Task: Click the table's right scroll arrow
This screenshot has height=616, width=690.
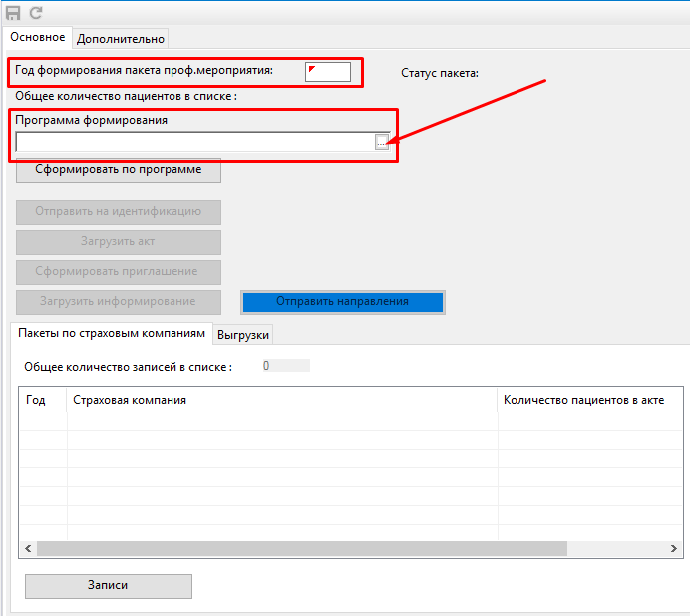Action: (x=675, y=548)
